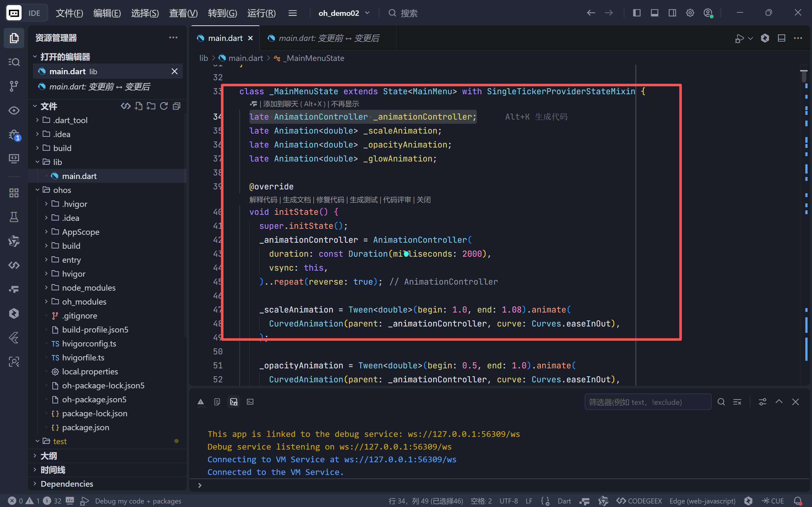Open the Extensions activity bar icon

point(14,193)
